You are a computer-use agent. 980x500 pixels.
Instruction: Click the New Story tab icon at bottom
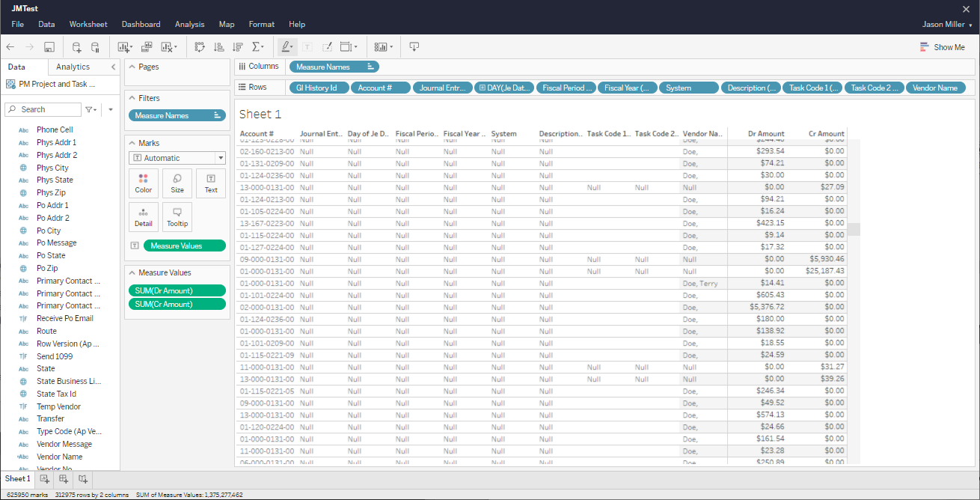coord(83,478)
